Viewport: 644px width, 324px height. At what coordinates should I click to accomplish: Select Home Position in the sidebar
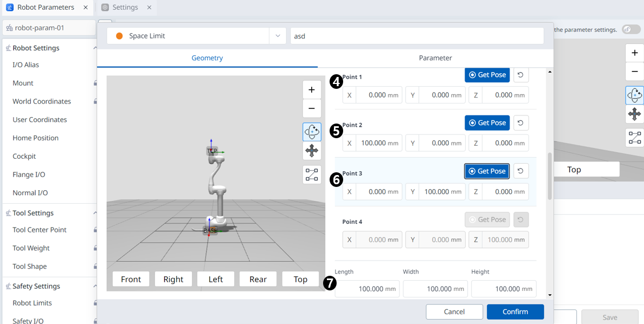36,138
